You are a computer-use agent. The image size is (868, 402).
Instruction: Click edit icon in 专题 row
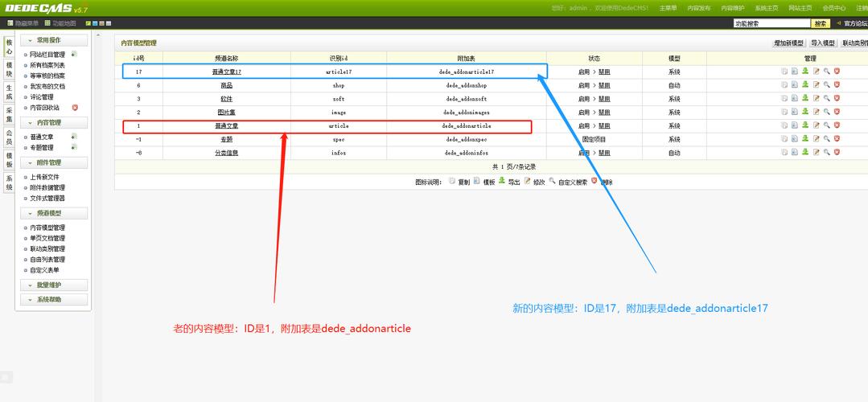816,139
